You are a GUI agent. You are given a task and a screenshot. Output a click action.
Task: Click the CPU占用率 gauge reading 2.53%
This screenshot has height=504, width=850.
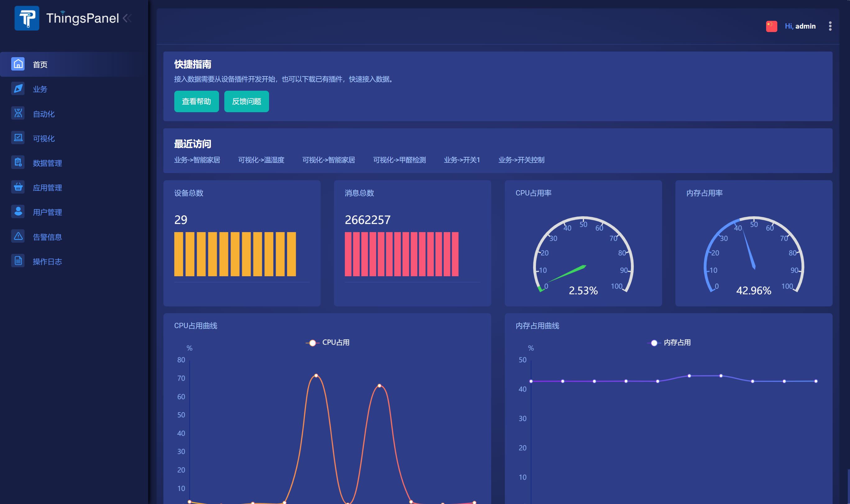click(583, 291)
